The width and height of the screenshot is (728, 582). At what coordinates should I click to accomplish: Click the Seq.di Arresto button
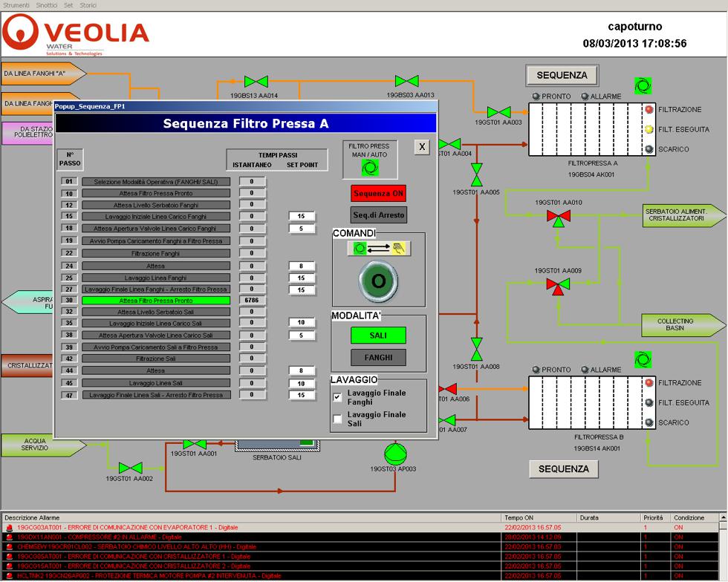tap(378, 215)
